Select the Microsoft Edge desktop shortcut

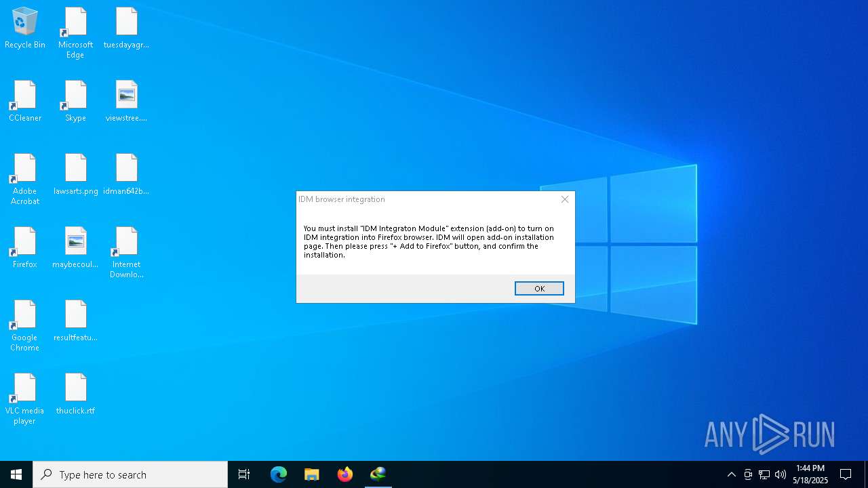(75, 33)
